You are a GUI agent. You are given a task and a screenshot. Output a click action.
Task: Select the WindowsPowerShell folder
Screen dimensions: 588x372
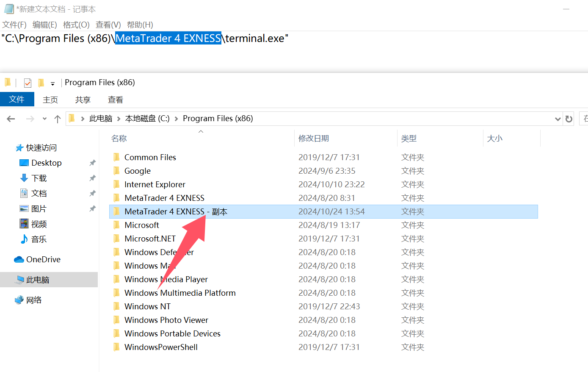tap(161, 347)
